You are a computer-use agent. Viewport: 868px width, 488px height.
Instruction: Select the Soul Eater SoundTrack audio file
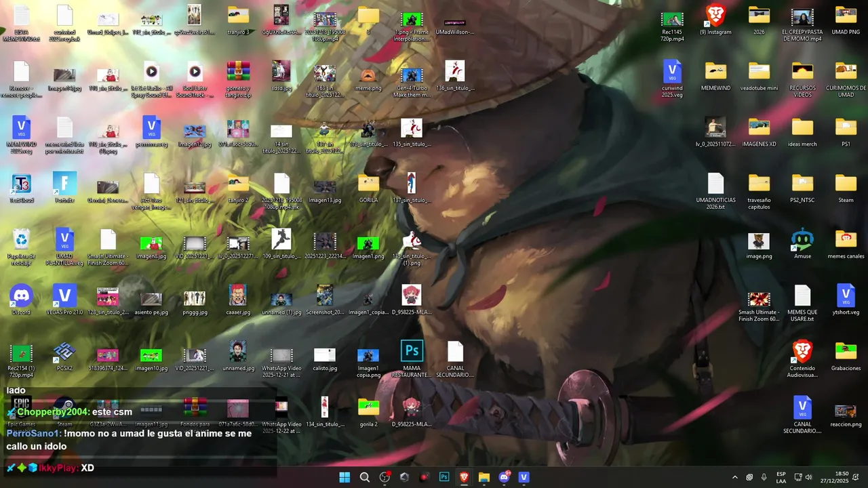click(x=195, y=79)
